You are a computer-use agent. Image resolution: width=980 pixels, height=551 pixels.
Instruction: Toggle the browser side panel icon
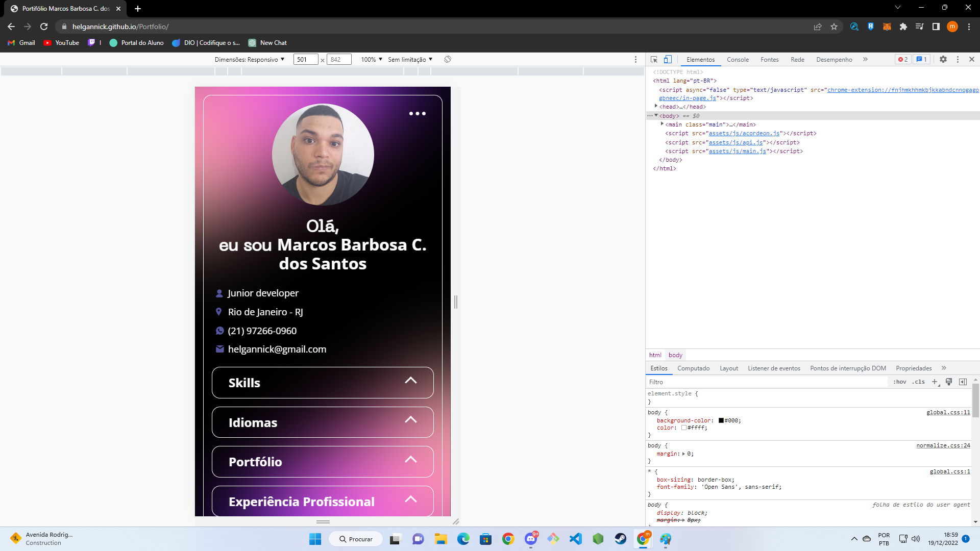click(x=936, y=27)
